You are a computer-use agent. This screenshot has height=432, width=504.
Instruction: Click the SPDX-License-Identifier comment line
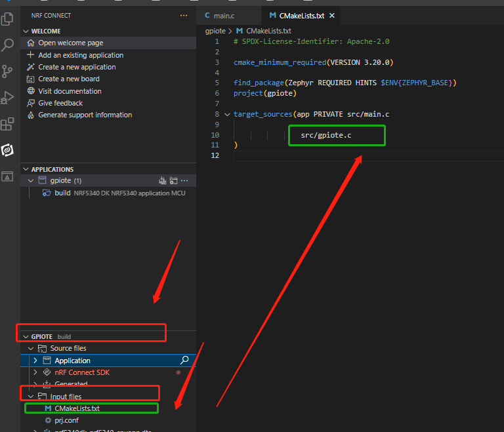pos(312,41)
